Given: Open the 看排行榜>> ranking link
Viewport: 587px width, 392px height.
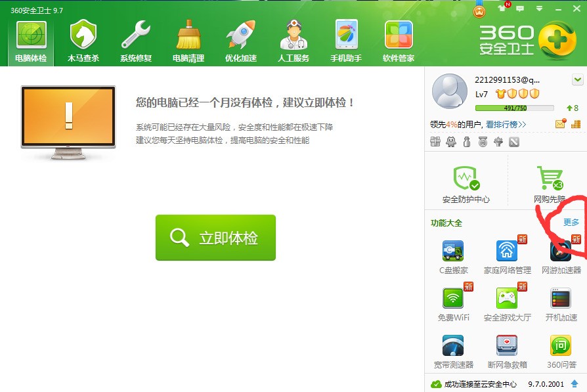Looking at the screenshot, I should (x=506, y=124).
